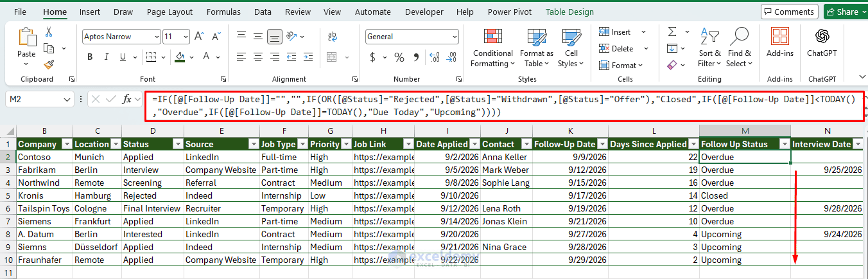Launch the ChatGPT add-in
Image resolution: width=868 pixels, height=279 pixels.
point(822,43)
